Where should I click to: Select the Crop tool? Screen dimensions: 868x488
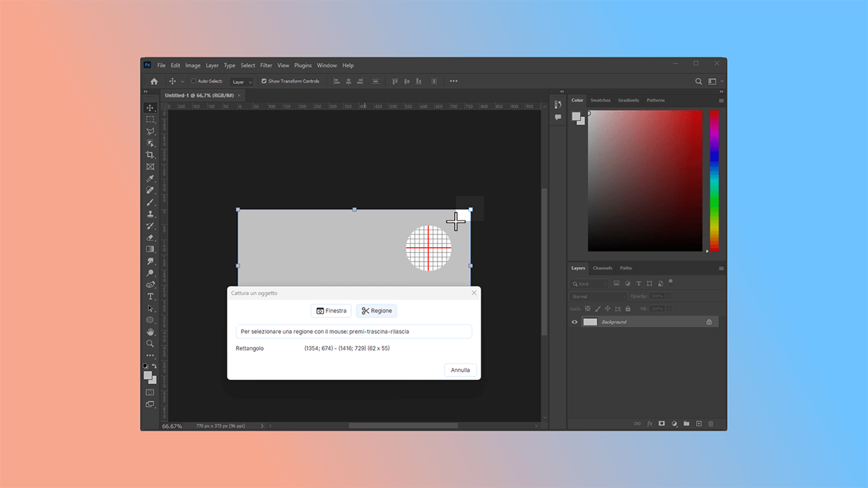150,155
